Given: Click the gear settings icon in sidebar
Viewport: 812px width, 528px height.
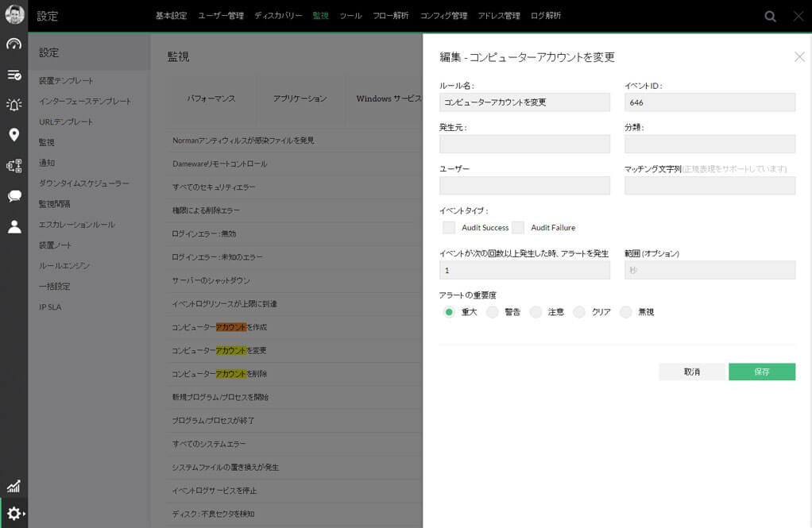Looking at the screenshot, I should coord(14,514).
